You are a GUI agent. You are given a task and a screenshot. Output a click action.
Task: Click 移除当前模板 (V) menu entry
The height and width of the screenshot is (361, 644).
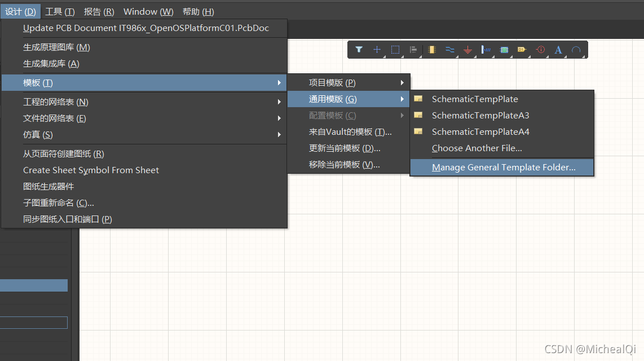344,165
